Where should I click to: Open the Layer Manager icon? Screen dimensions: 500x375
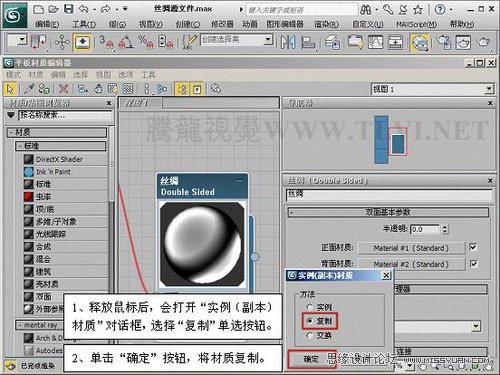[332, 43]
